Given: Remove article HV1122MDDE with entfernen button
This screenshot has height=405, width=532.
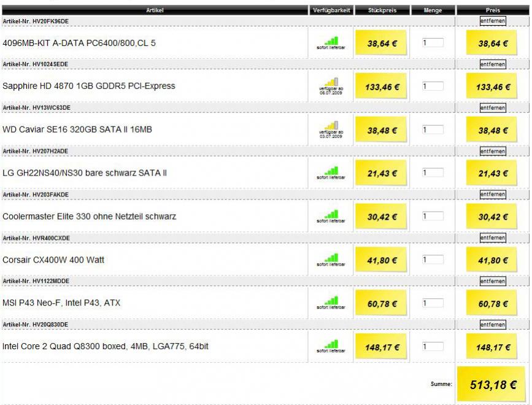Looking at the screenshot, I should tap(493, 281).
